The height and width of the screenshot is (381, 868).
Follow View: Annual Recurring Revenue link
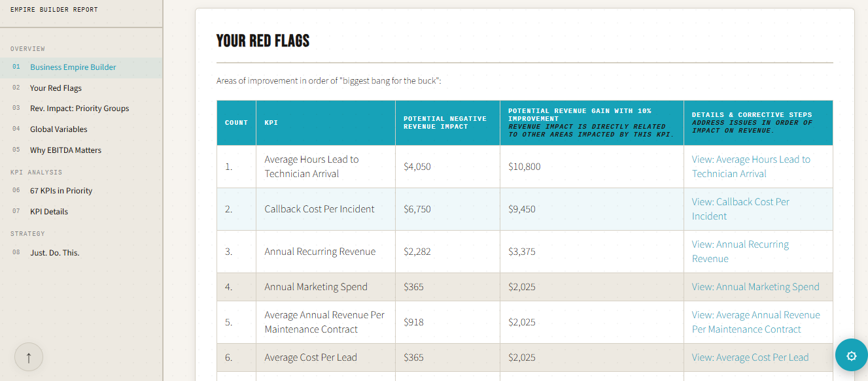(740, 252)
